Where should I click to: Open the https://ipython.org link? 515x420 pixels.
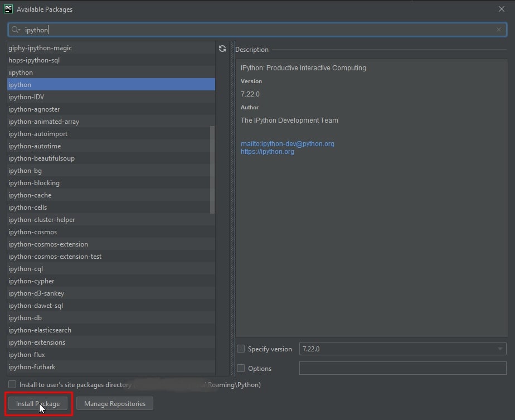[x=268, y=152]
